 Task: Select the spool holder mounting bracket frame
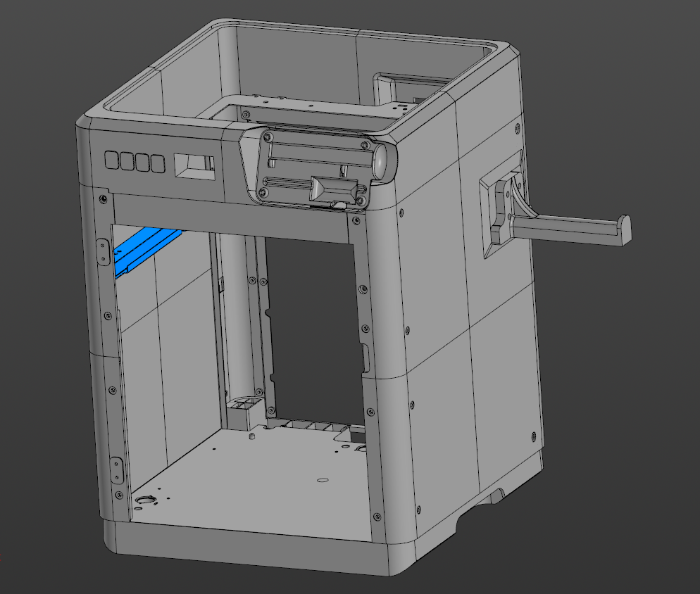click(x=502, y=206)
